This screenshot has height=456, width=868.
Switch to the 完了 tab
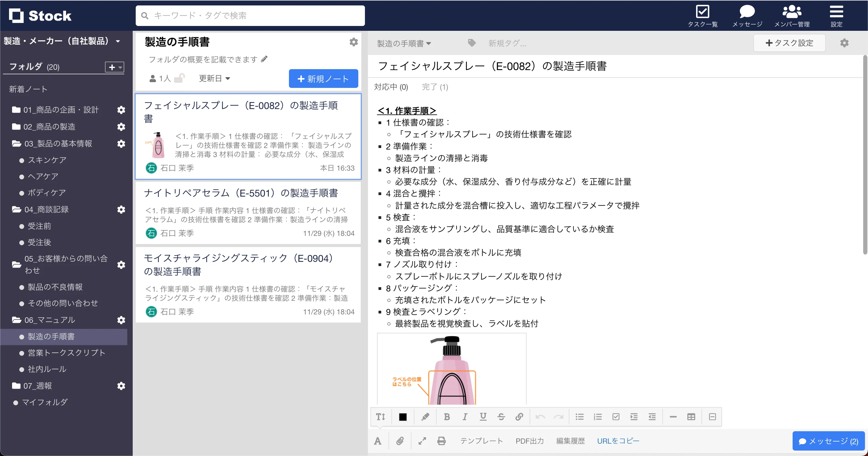(435, 87)
